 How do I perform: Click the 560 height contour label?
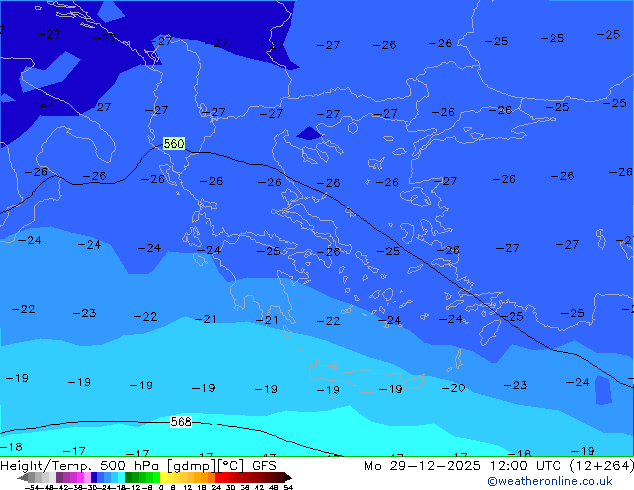(x=174, y=144)
